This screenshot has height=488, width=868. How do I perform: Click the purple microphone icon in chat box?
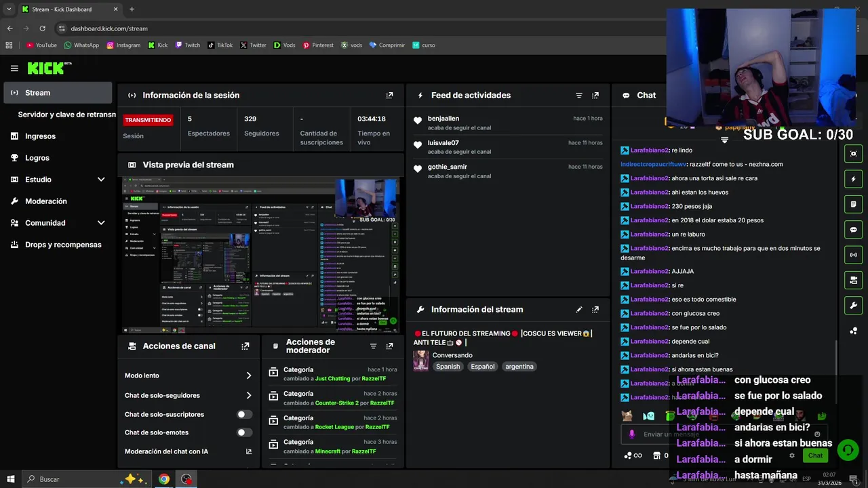pyautogui.click(x=632, y=434)
